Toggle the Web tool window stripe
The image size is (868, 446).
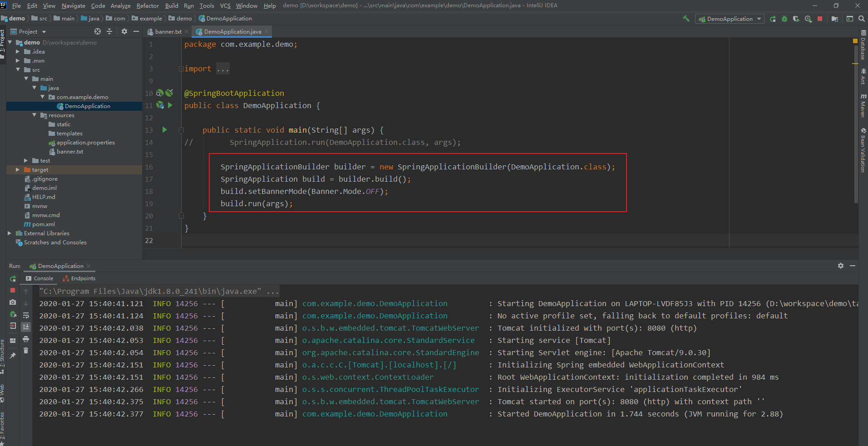[x=3, y=393]
